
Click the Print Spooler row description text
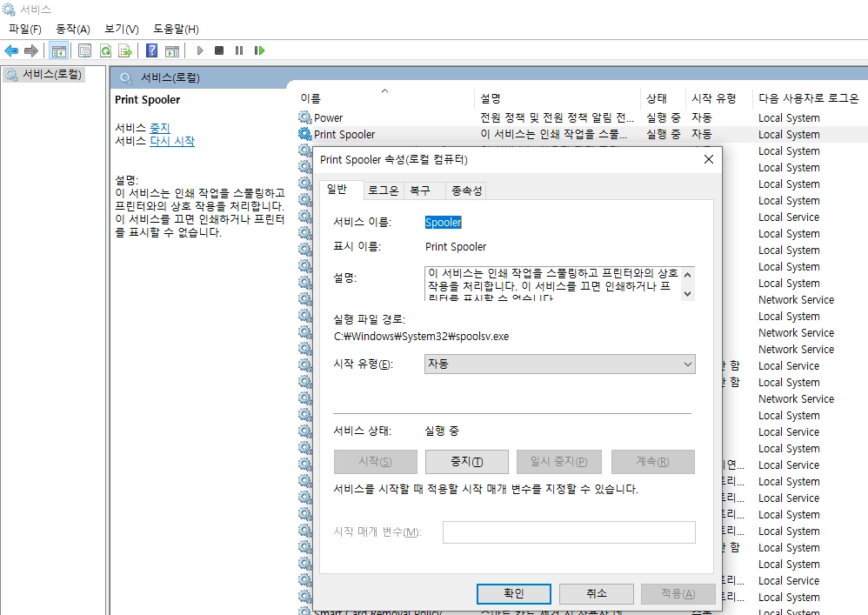553,134
